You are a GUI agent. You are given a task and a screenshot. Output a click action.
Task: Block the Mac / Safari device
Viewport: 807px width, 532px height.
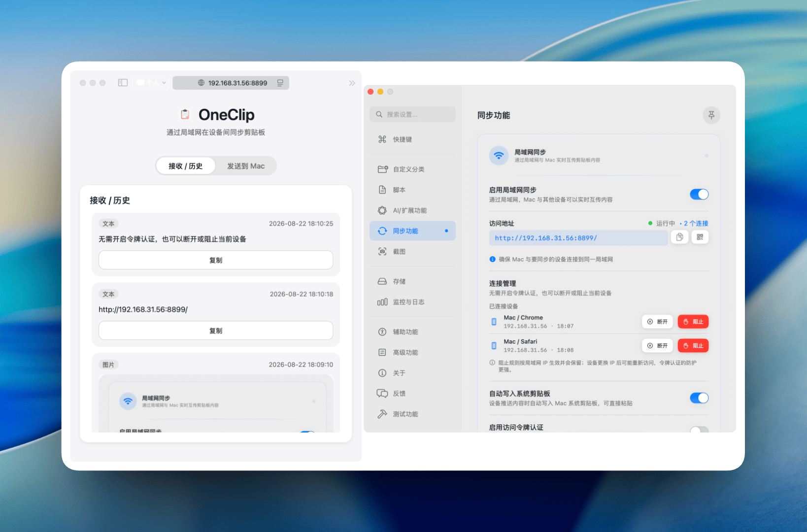coord(693,346)
